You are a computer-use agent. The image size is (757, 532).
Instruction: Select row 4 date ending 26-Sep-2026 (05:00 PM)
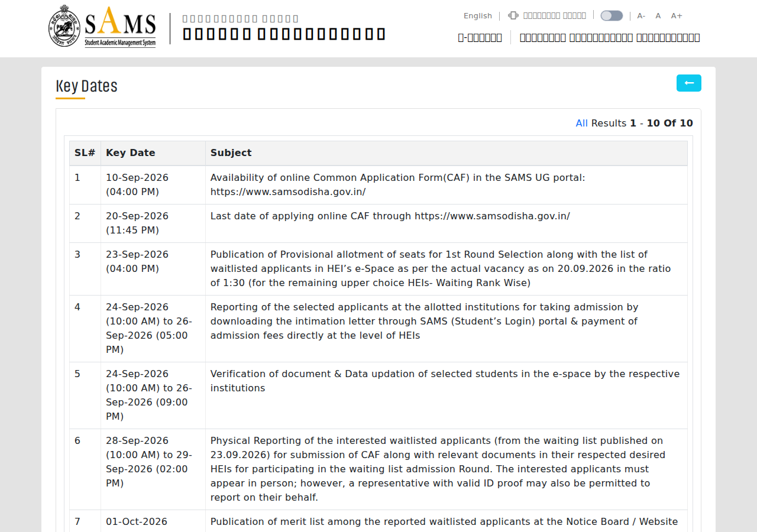[153, 329]
